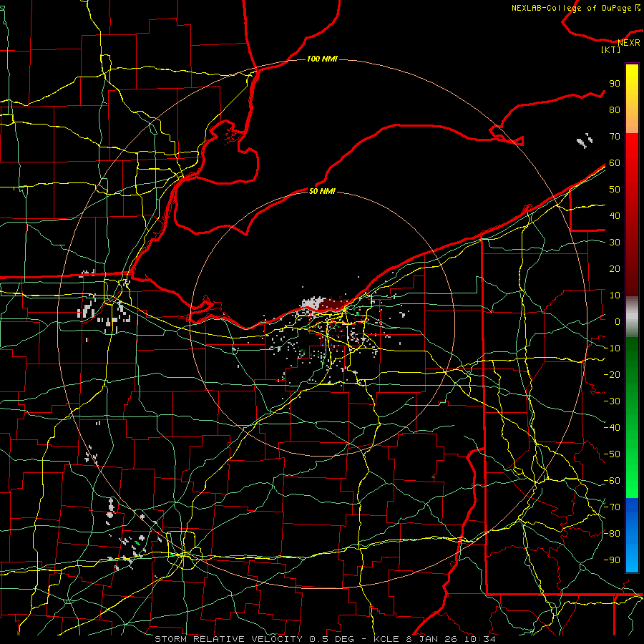Click the Storm Relative Velocity product title
The height and width of the screenshot is (644, 644).
tap(228, 639)
